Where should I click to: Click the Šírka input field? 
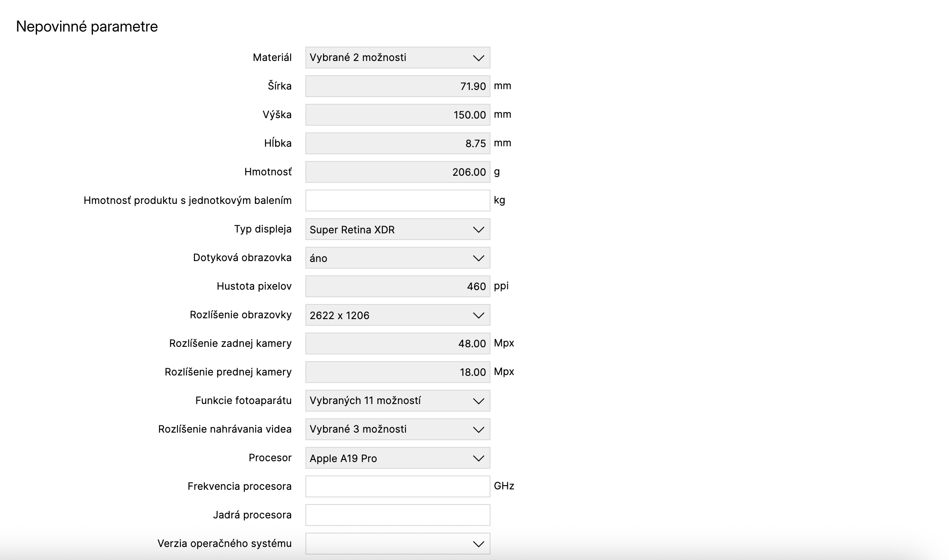pos(397,86)
